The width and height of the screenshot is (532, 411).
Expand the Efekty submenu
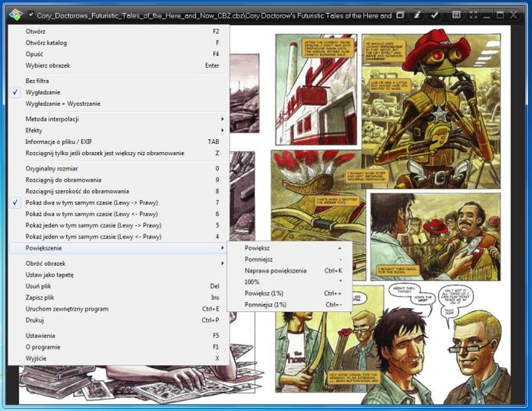click(x=119, y=131)
